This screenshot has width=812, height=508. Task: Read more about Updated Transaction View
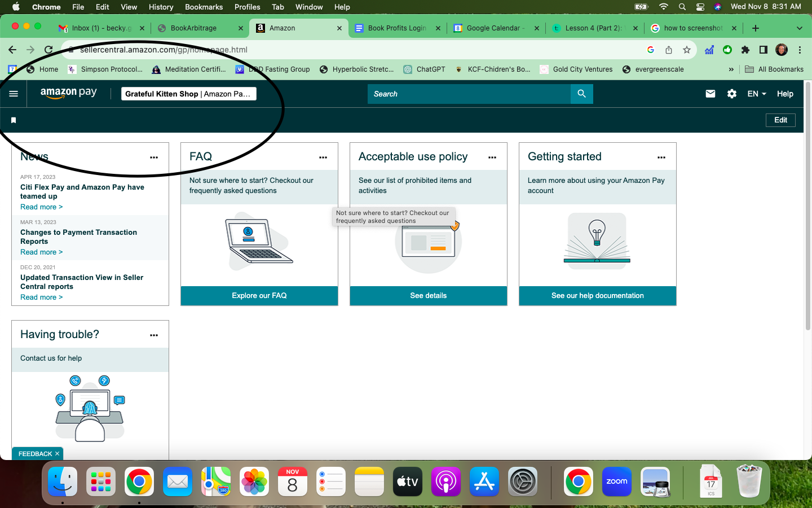41,297
